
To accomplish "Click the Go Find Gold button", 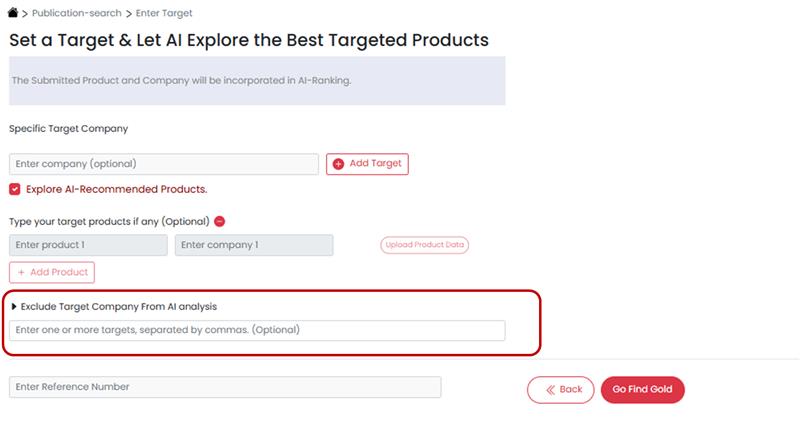I will click(642, 390).
